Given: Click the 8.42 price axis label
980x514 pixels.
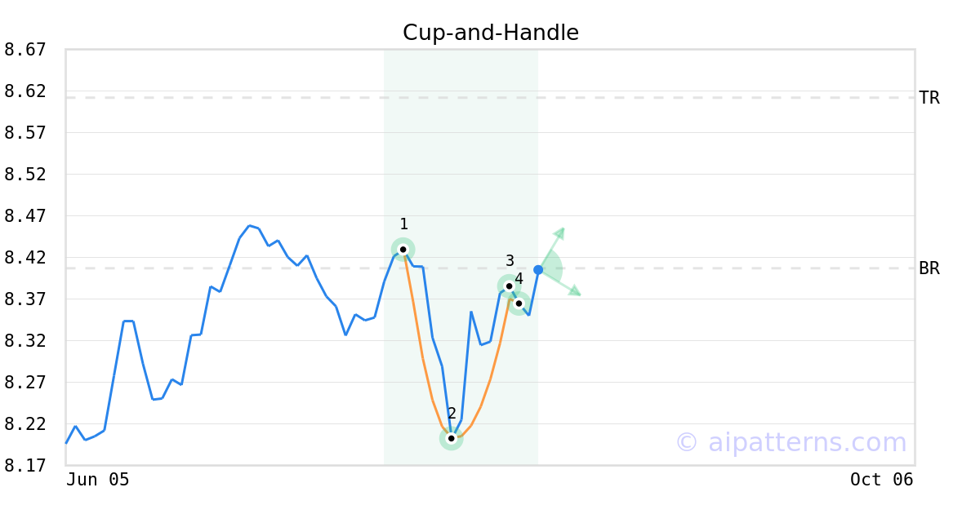Looking at the screenshot, I should (24, 258).
